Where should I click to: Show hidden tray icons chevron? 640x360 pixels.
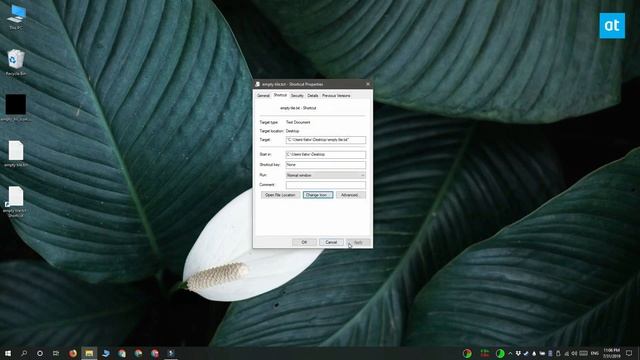pyautogui.click(x=510, y=353)
